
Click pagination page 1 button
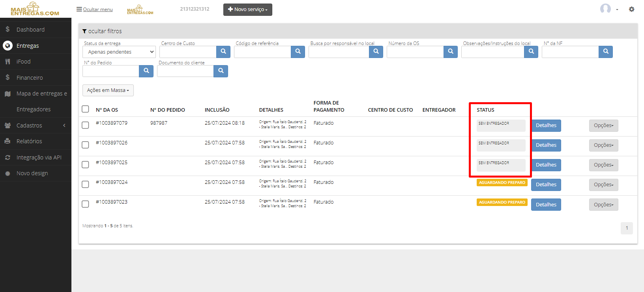click(x=627, y=228)
